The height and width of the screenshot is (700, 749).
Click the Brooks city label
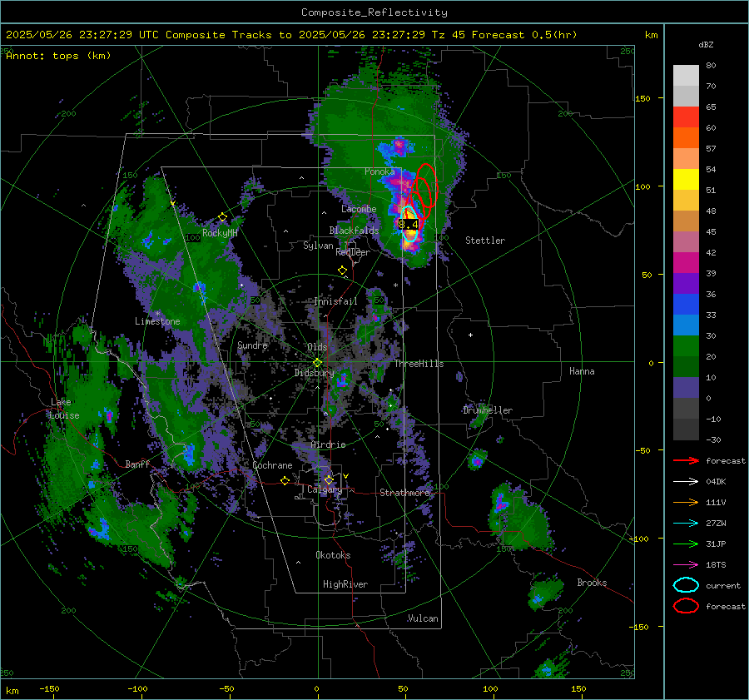(592, 583)
